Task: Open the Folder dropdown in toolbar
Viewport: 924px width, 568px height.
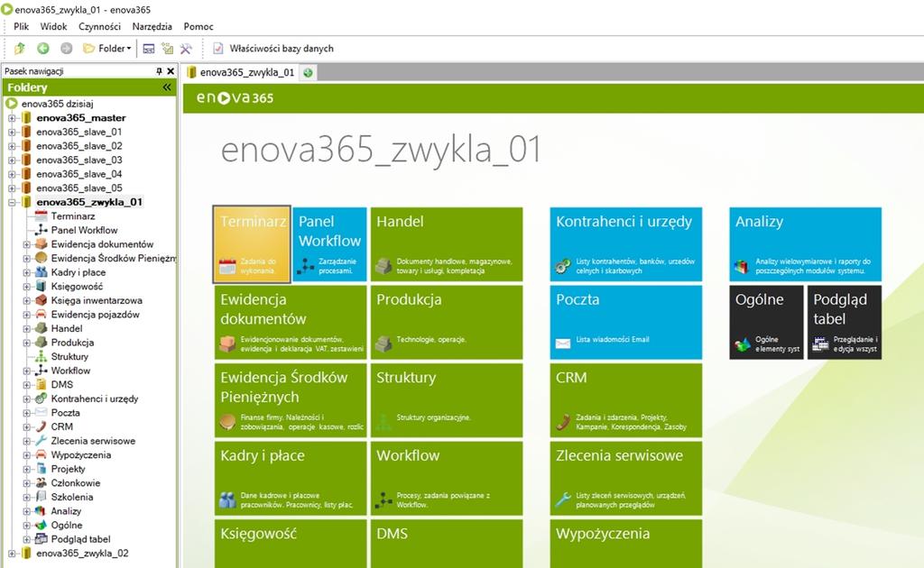Action: [x=107, y=49]
